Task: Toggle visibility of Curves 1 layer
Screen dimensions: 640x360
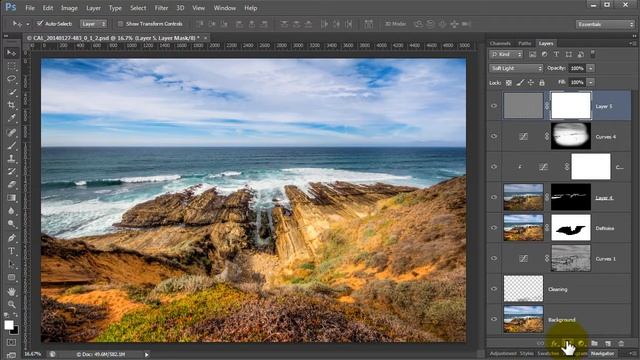Action: pyautogui.click(x=494, y=258)
